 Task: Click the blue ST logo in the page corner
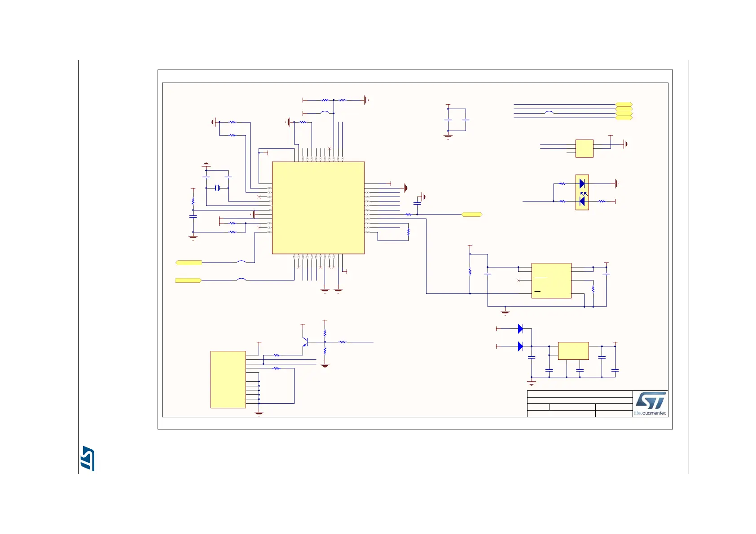pyautogui.click(x=88, y=458)
